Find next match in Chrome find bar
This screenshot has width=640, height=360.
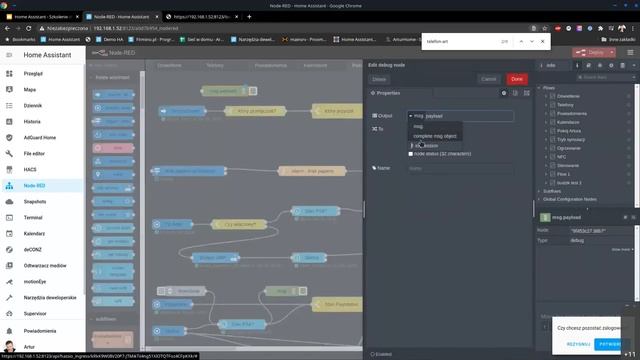(532, 41)
